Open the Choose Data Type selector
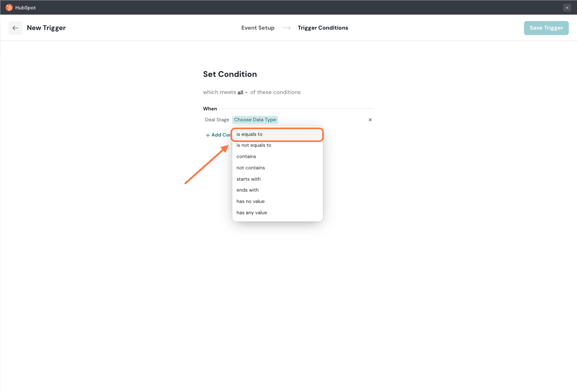 (255, 120)
